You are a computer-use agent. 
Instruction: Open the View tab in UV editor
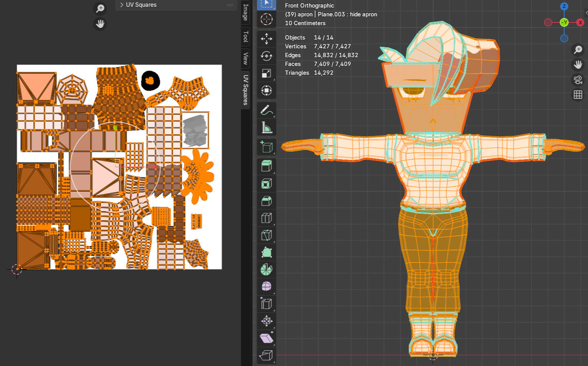click(245, 58)
